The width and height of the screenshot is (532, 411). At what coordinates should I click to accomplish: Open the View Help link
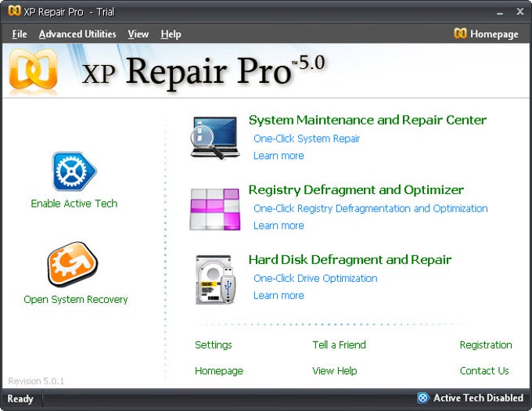(335, 371)
